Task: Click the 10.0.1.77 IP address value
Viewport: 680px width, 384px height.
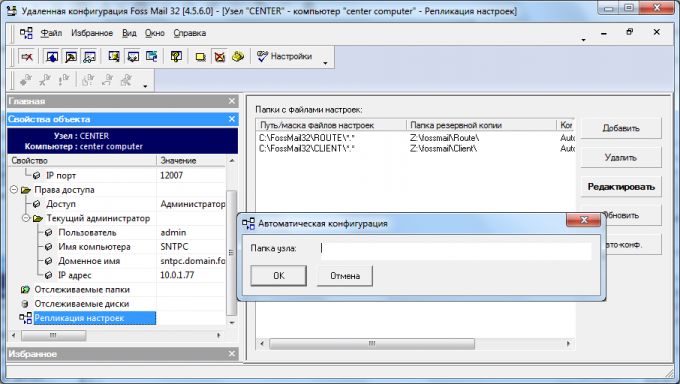Action: (x=177, y=275)
